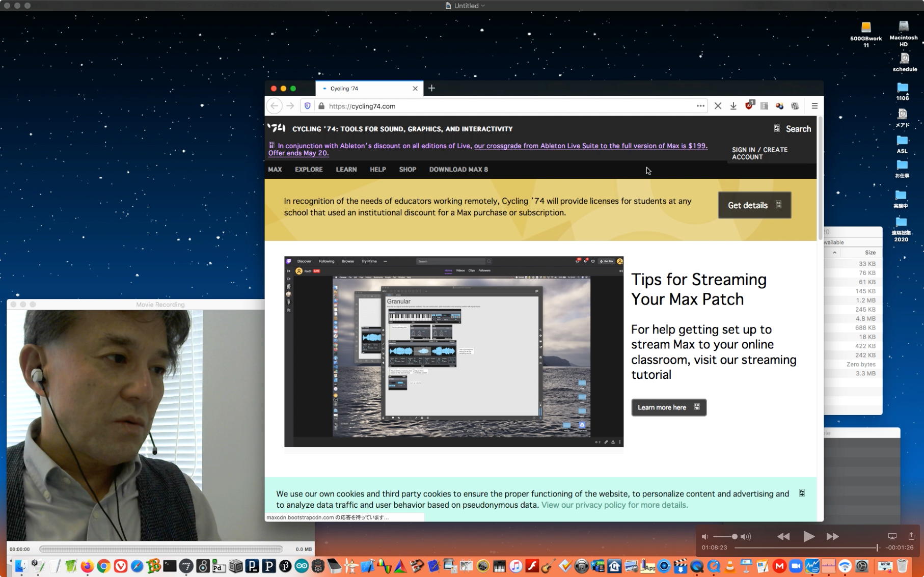Open the ASL folder on desktop
This screenshot has width=924, height=577.
902,144
